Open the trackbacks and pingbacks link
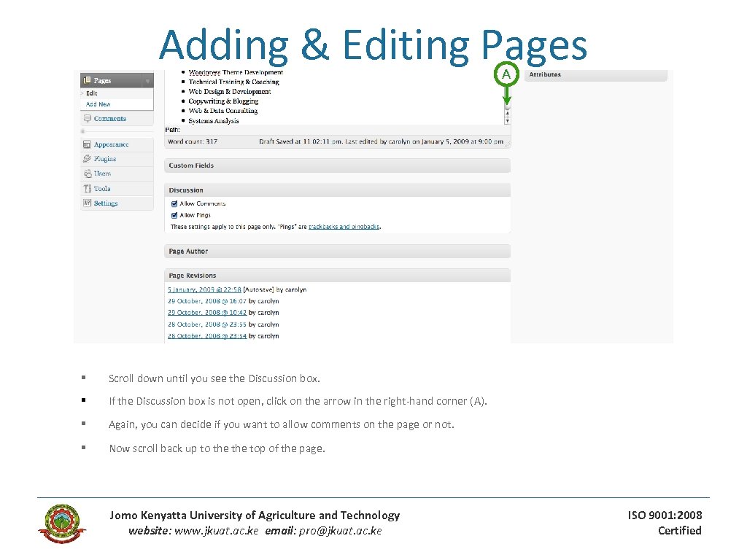Image resolution: width=747 pixels, height=560 pixels. (x=344, y=227)
